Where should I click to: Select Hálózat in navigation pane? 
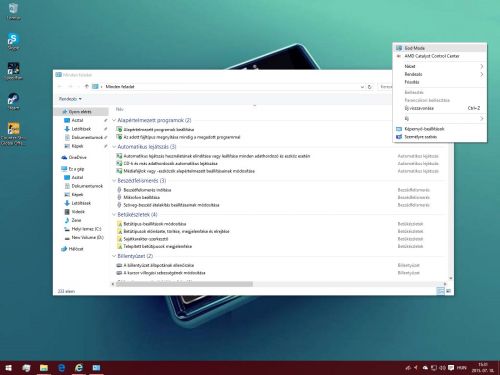pos(76,249)
